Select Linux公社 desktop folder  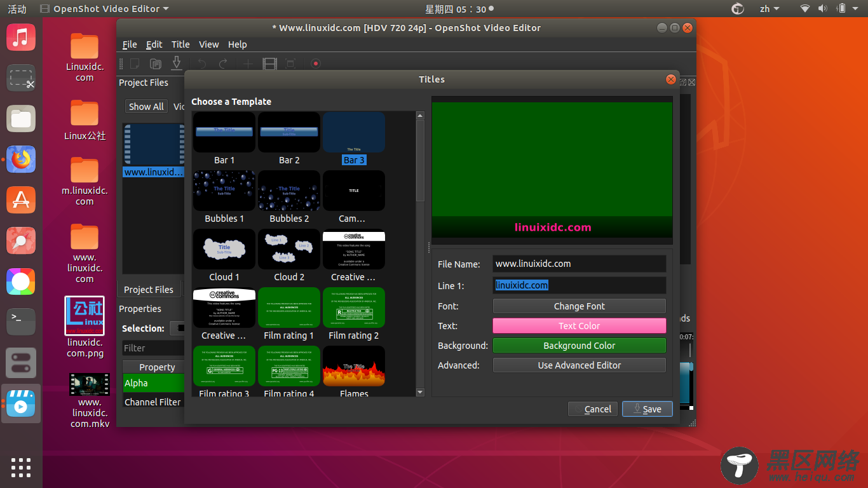pyautogui.click(x=85, y=119)
